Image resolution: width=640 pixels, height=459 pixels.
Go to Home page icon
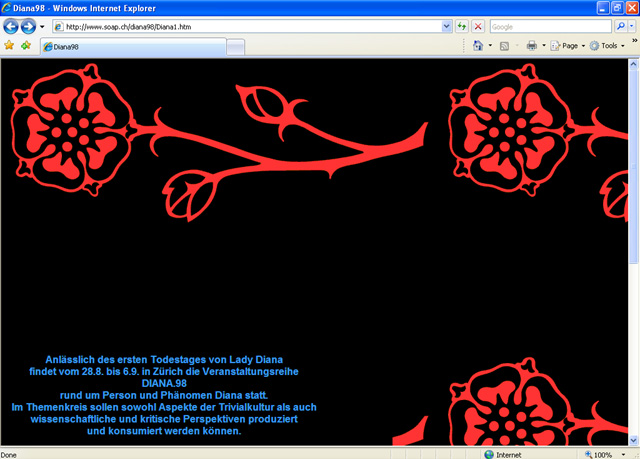pyautogui.click(x=478, y=46)
